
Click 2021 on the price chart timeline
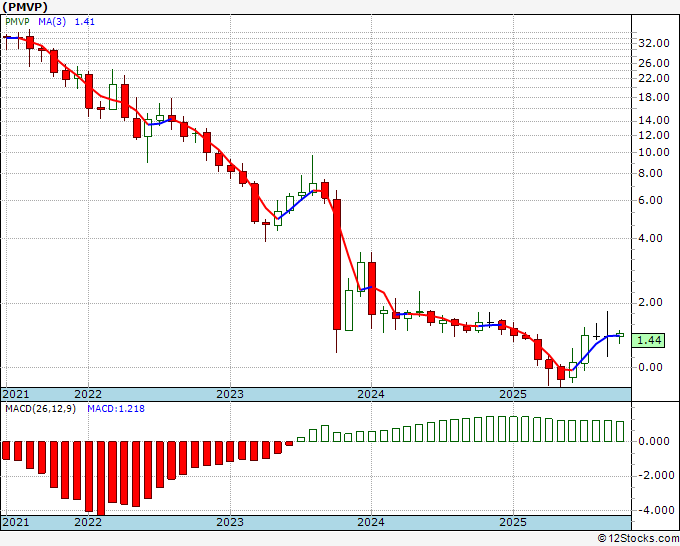[x=16, y=394]
